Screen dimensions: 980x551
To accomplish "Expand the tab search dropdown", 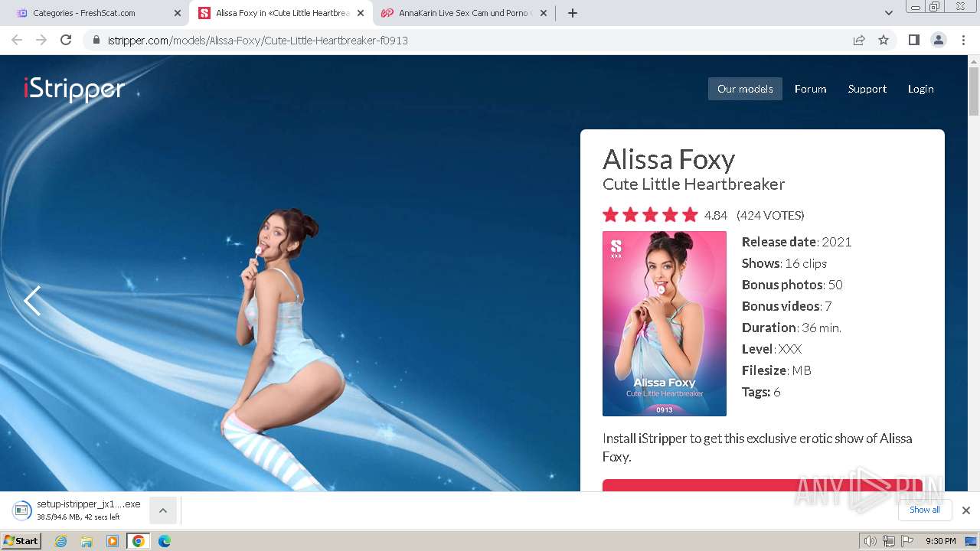I will tap(889, 13).
